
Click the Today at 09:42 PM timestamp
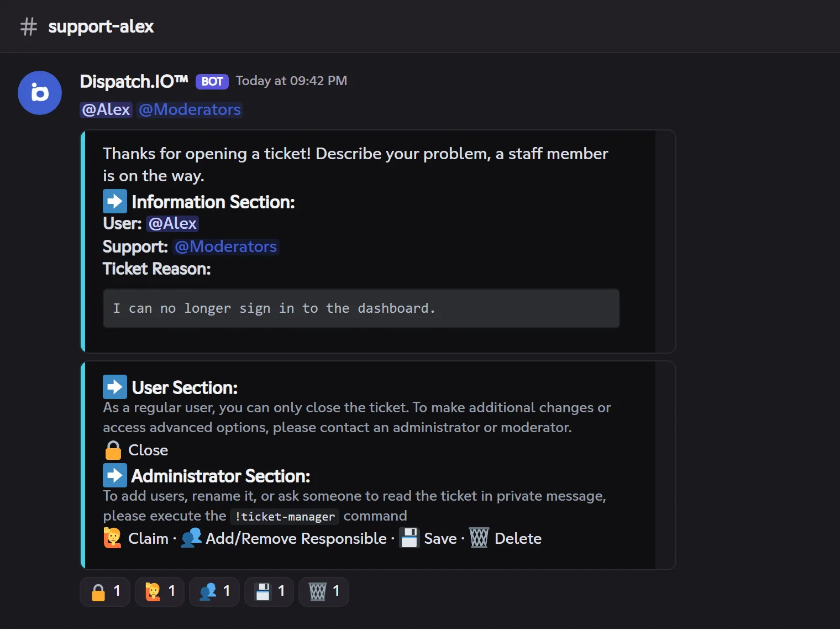pos(291,81)
